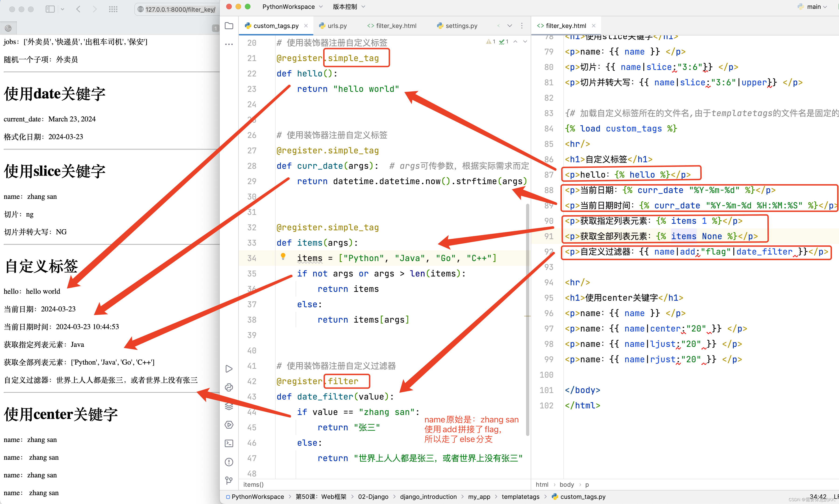Click templatetags in navigation bar

click(x=520, y=497)
